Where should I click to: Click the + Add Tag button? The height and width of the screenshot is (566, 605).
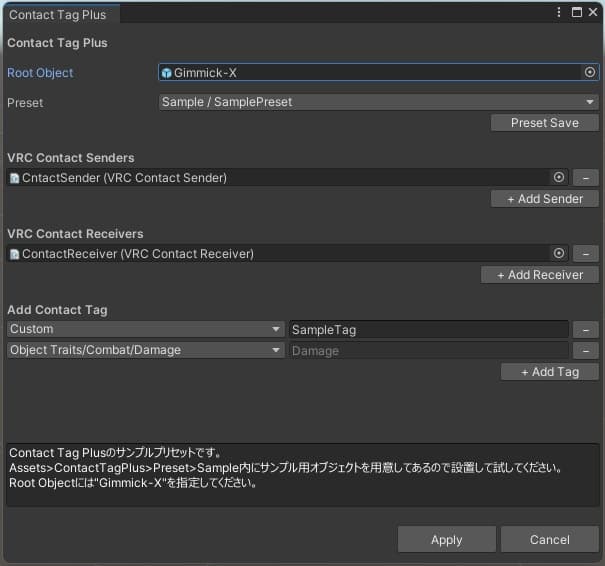[549, 372]
